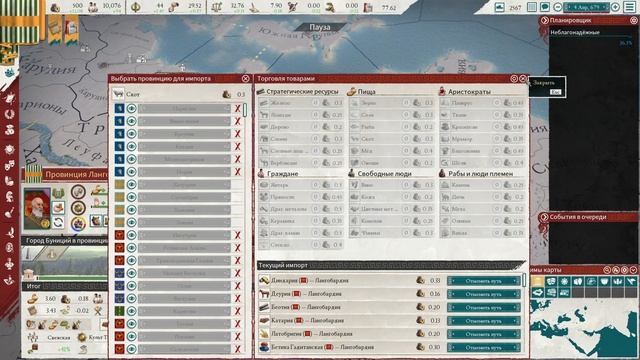640x360 pixels.
Task: Decrease game speed with minus button
Action: click(558, 7)
